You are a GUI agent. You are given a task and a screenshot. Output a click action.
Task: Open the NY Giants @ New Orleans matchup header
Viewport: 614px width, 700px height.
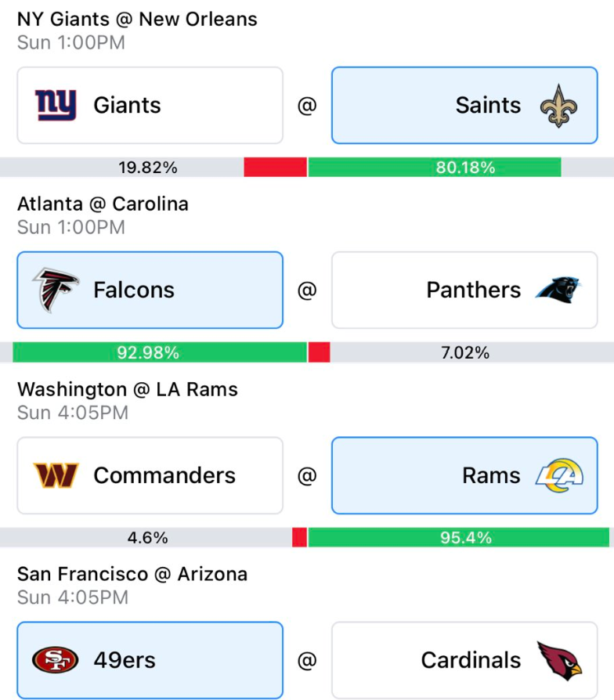(x=137, y=19)
